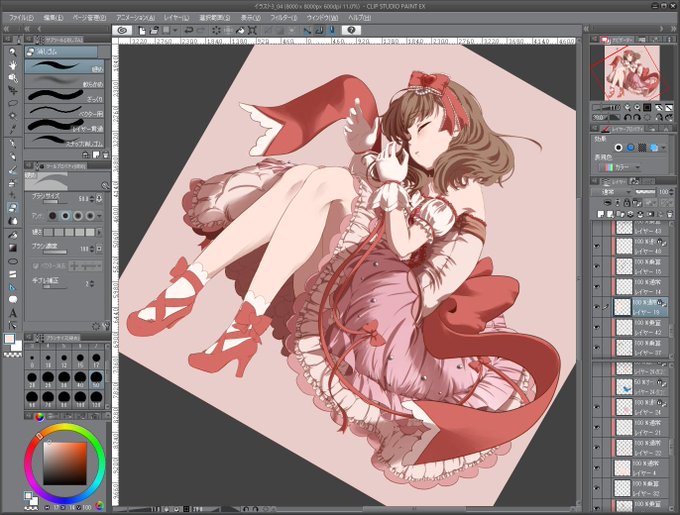Open the Edit (編集) menu
The image size is (680, 515).
(53, 18)
